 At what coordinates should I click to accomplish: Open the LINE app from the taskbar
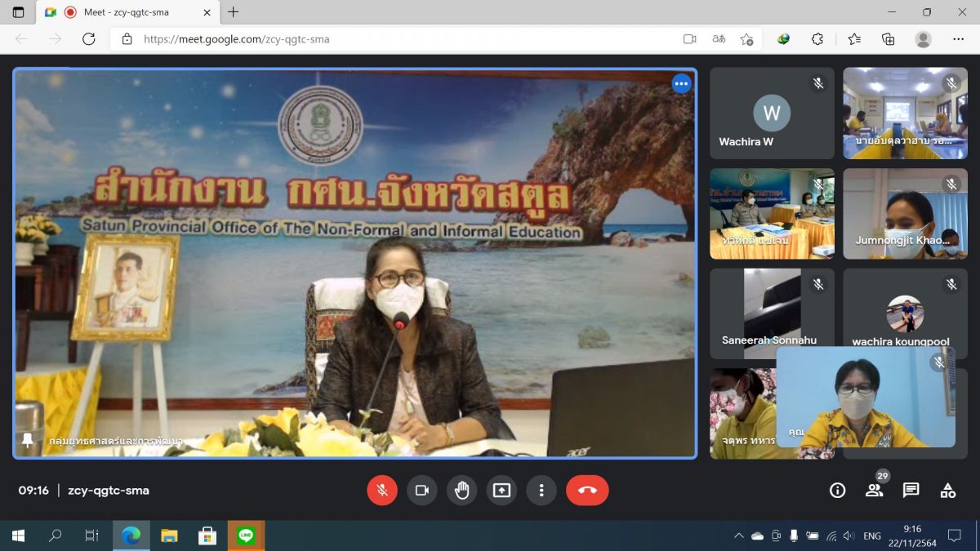[x=246, y=535]
